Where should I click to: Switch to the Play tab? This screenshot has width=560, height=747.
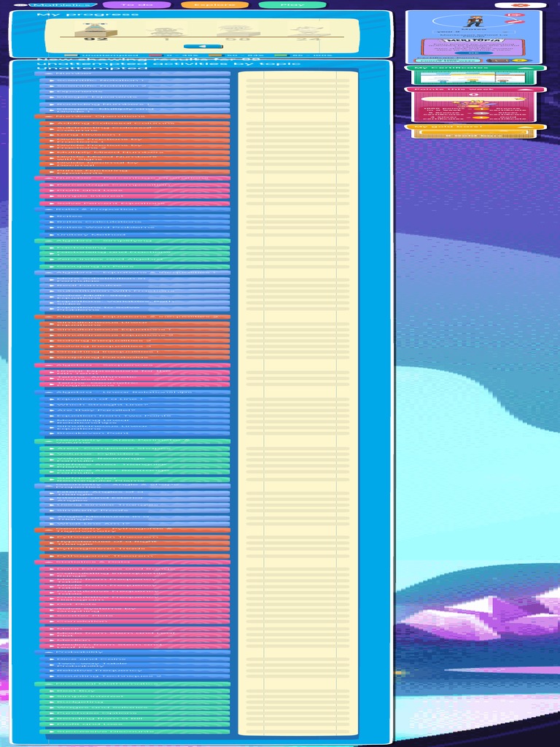pyautogui.click(x=292, y=5)
